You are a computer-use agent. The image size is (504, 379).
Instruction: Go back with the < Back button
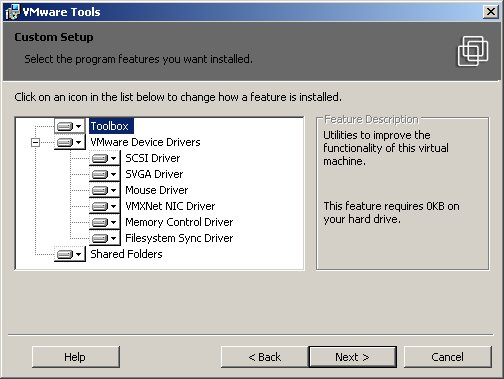pos(265,357)
